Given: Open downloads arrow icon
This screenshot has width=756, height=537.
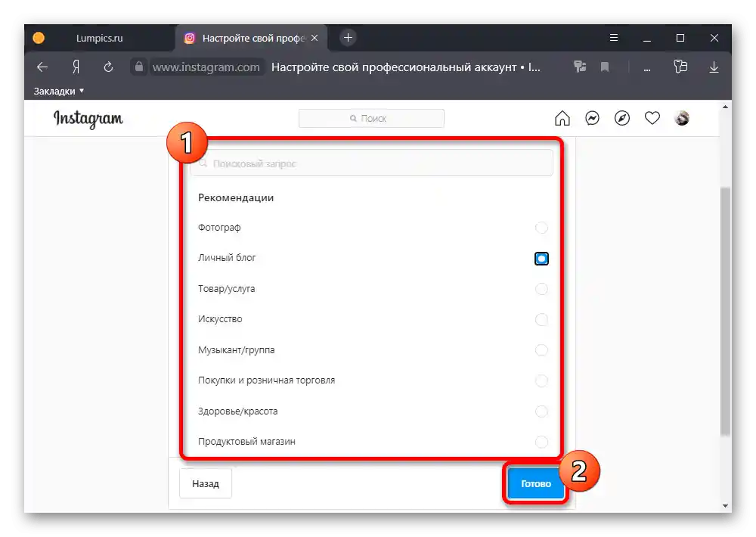Looking at the screenshot, I should tap(714, 67).
